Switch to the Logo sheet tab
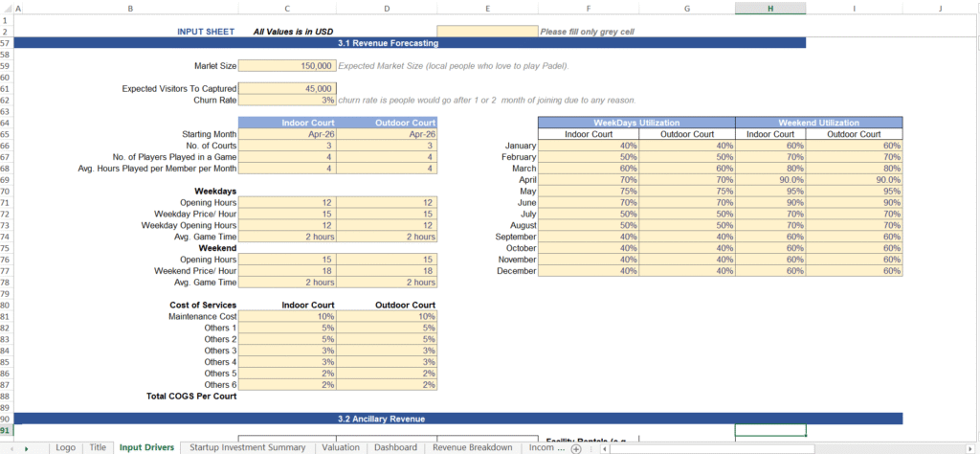This screenshot has height=454, width=980. (65, 447)
